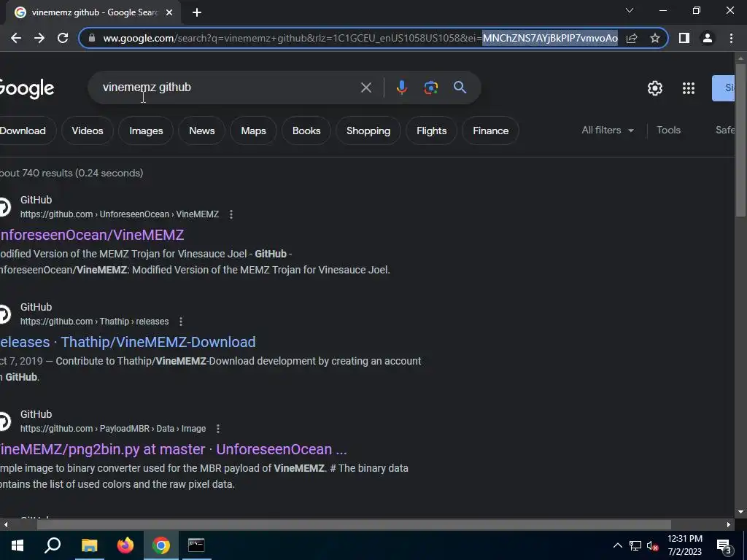This screenshot has width=747, height=560.
Task: Switch to Books results
Action: (x=306, y=131)
